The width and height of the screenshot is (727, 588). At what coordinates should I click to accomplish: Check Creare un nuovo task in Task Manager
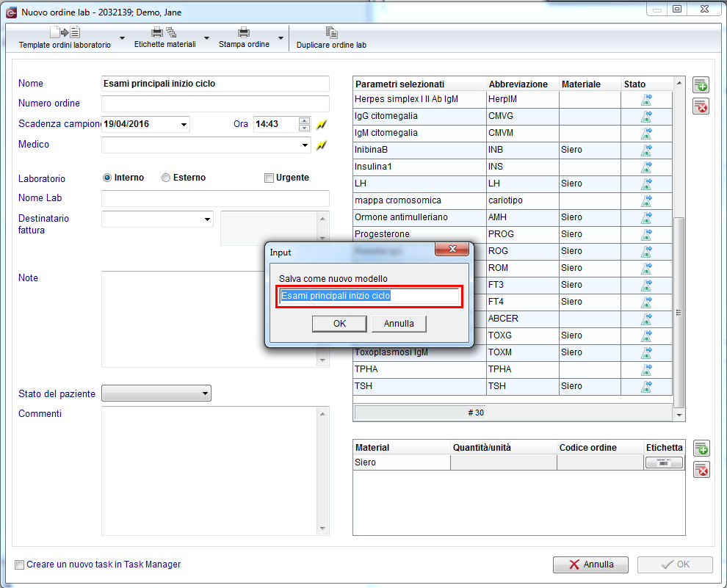click(x=20, y=565)
